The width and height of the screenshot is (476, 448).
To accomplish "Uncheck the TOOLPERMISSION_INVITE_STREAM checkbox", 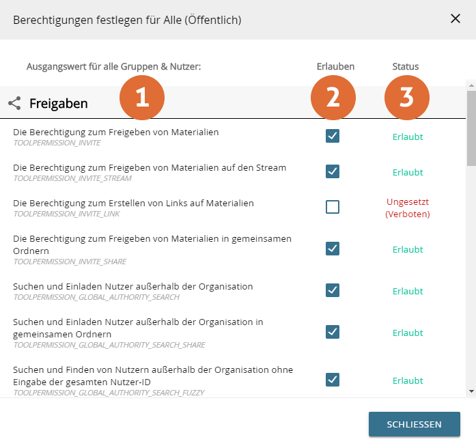I will point(333,171).
